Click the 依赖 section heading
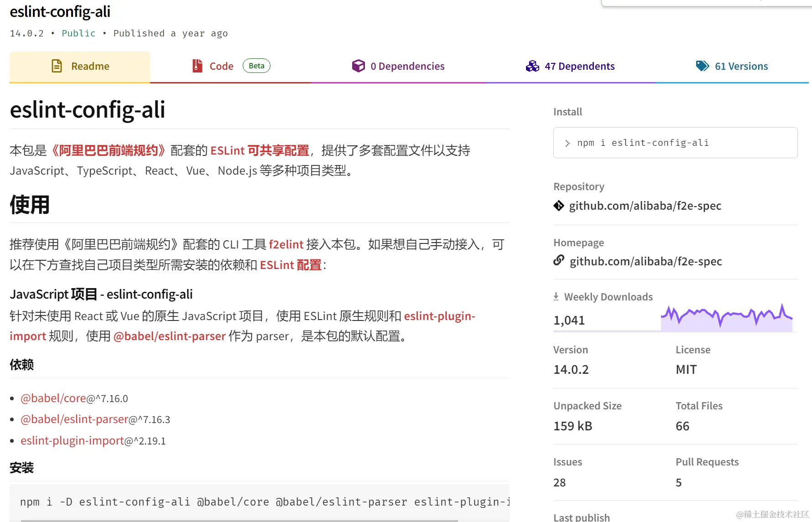This screenshot has width=812, height=522. [21, 365]
